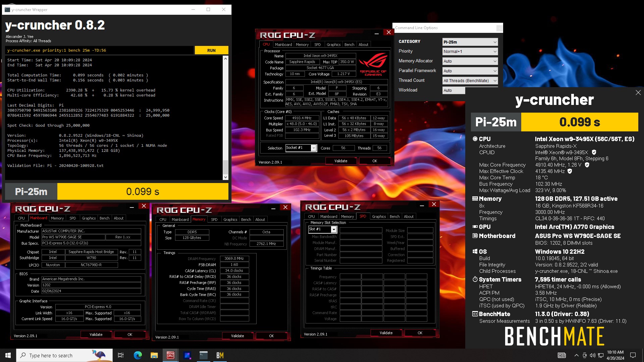Click the OS Windows icon in BenchMate
Viewport: 644px width, 362px height.
(x=475, y=251)
